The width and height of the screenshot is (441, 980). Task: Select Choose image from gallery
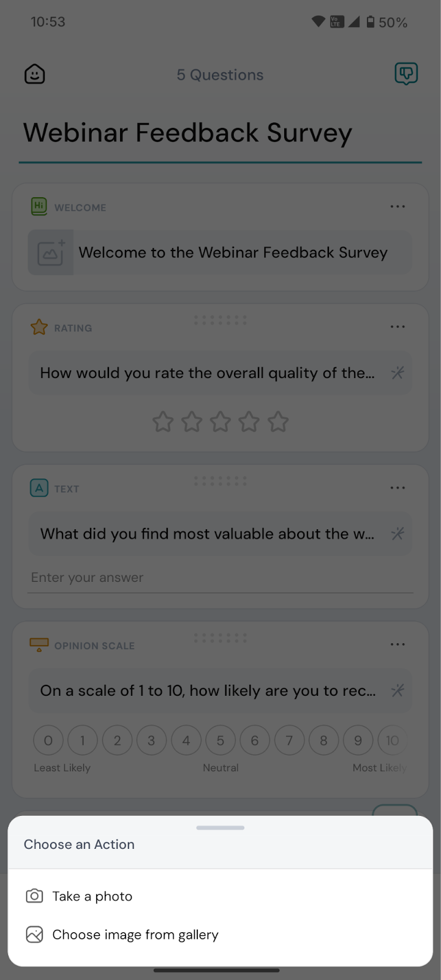click(135, 935)
